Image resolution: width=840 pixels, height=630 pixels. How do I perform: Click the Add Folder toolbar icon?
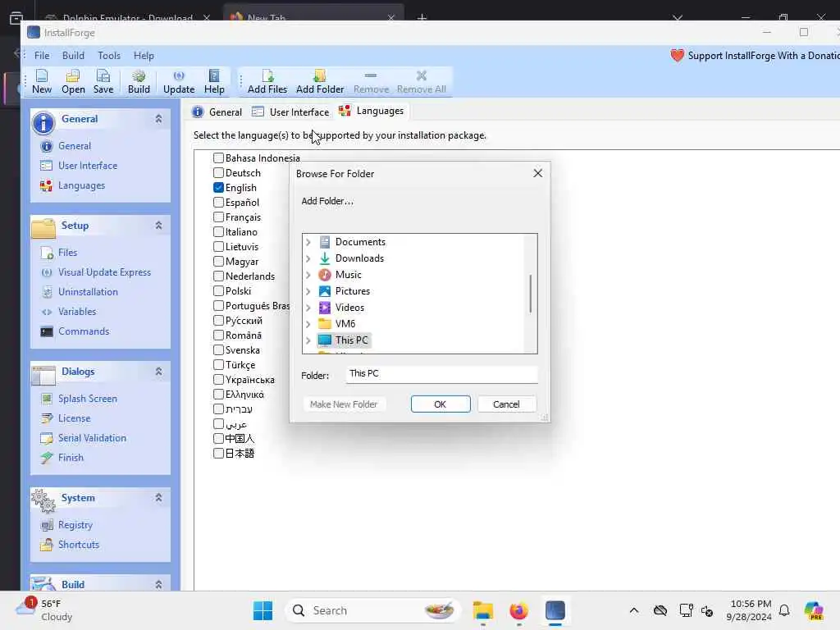[x=320, y=81]
